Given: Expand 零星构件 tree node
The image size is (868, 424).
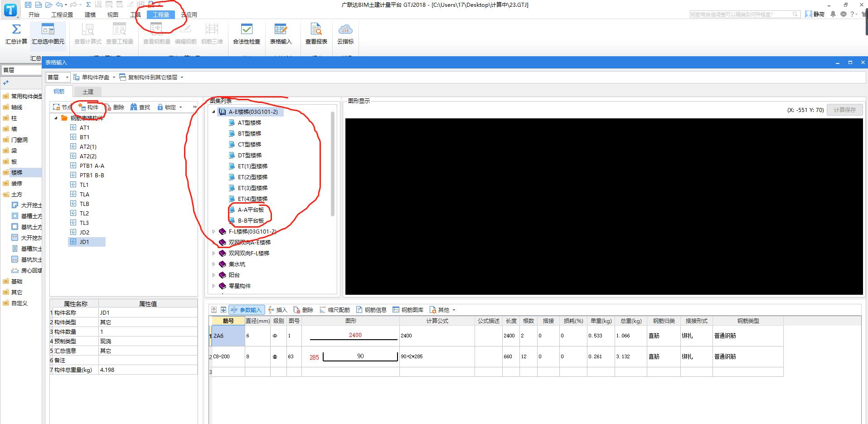Looking at the screenshot, I should pos(214,286).
